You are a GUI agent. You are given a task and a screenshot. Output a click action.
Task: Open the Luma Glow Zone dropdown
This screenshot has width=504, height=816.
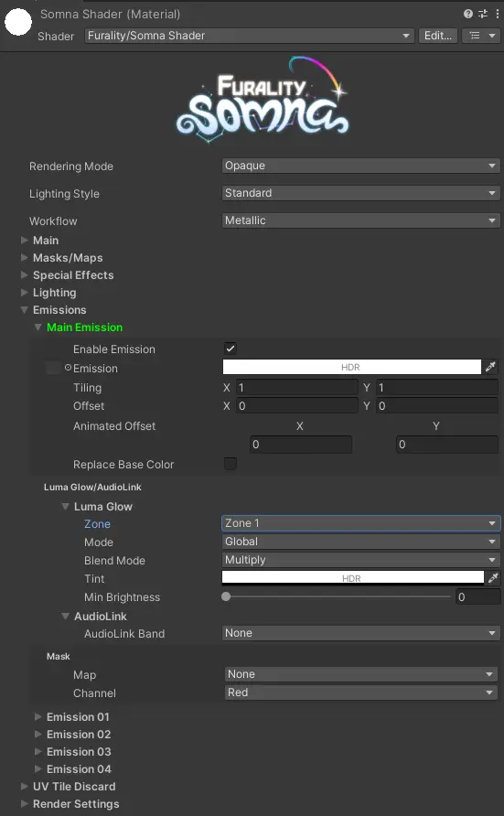click(361, 523)
